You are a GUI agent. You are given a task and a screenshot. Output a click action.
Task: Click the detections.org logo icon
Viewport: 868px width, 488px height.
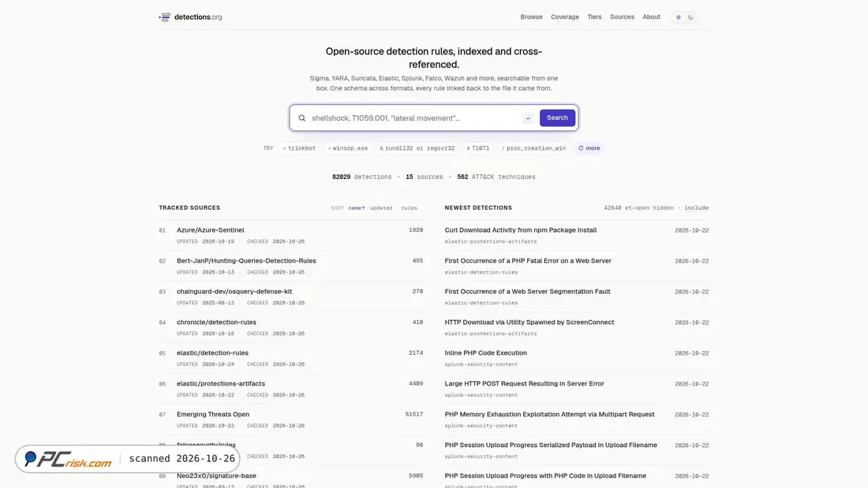pos(164,17)
